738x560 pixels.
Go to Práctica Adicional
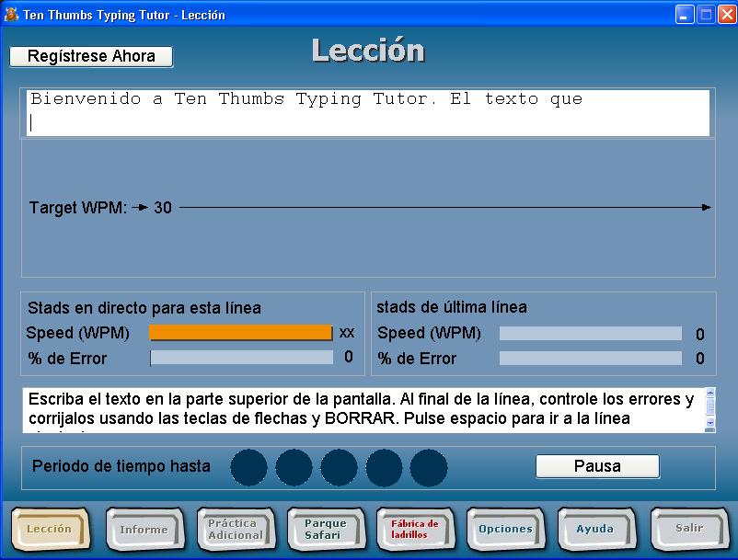pos(236,529)
